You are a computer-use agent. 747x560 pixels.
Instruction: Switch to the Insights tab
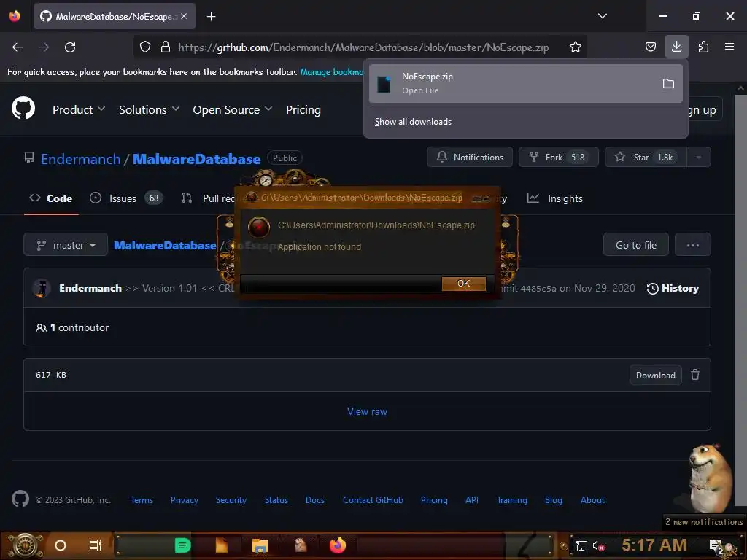[x=555, y=198]
